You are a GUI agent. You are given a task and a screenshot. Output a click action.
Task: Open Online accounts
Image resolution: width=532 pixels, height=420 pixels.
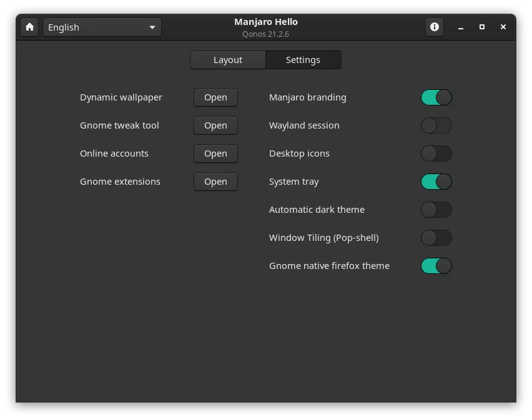pyautogui.click(x=215, y=154)
